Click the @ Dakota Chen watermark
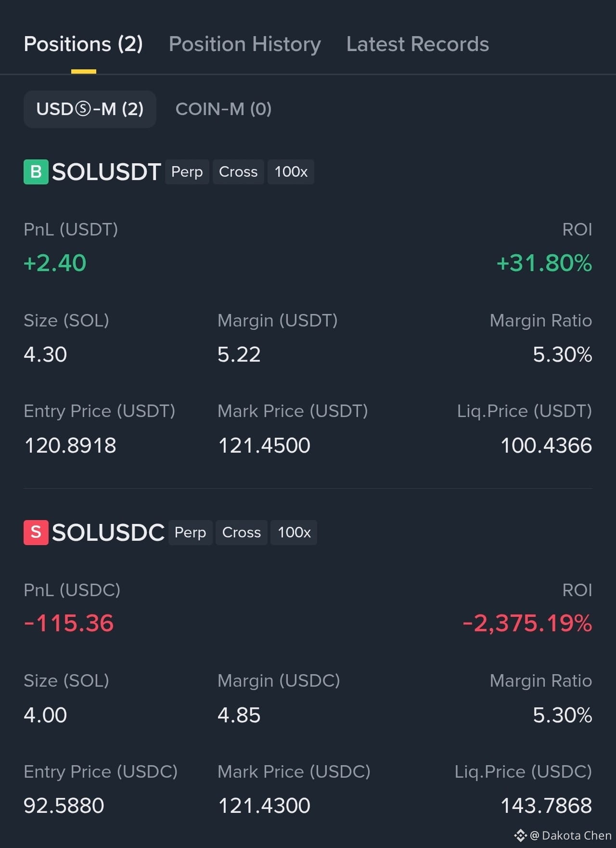616x848 pixels. click(571, 835)
